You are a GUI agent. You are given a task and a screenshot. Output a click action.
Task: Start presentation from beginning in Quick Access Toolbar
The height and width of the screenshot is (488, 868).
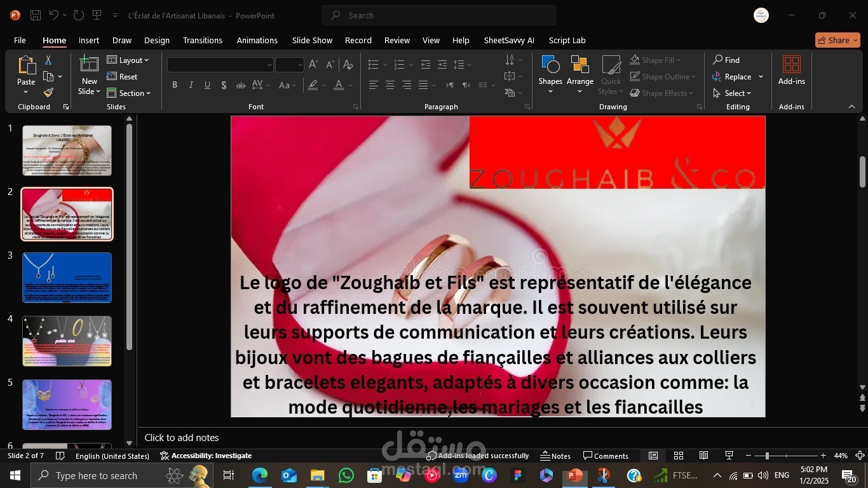pyautogui.click(x=97, y=15)
